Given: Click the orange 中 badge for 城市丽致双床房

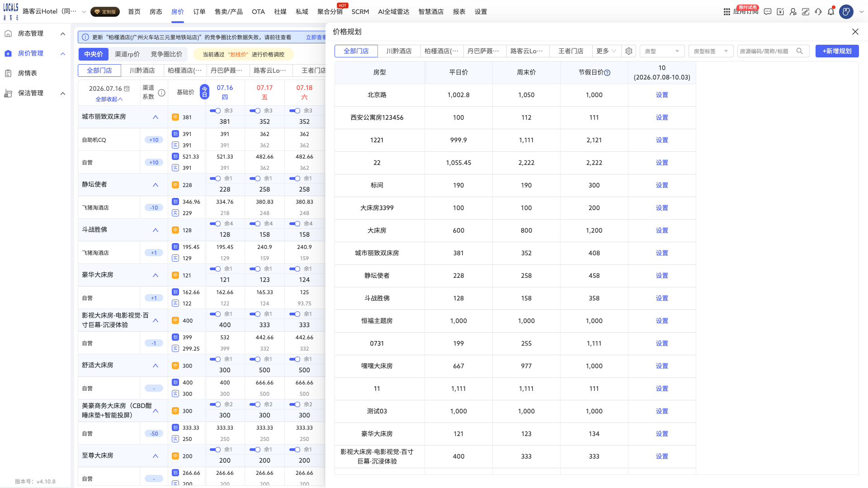Looking at the screenshot, I should [x=175, y=117].
